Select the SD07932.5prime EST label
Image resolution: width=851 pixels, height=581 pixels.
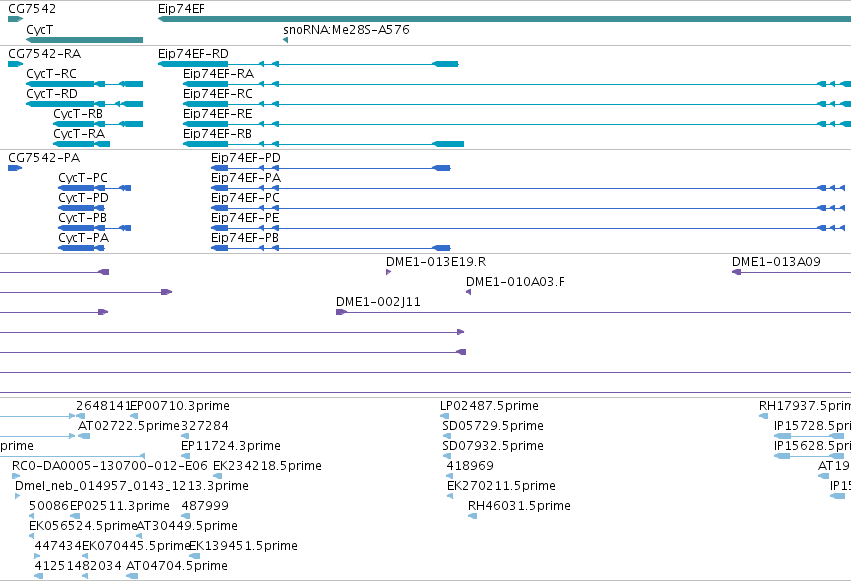click(x=493, y=446)
